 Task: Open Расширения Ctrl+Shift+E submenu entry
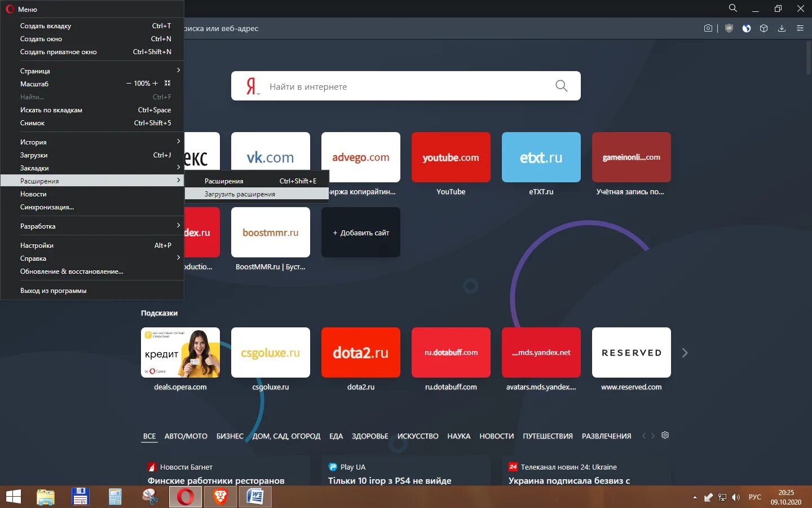pos(257,181)
